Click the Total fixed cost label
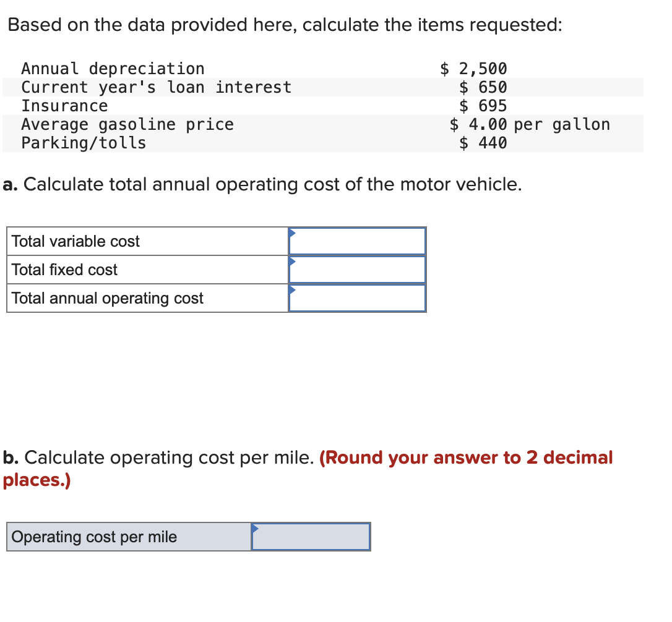 pyautogui.click(x=64, y=270)
